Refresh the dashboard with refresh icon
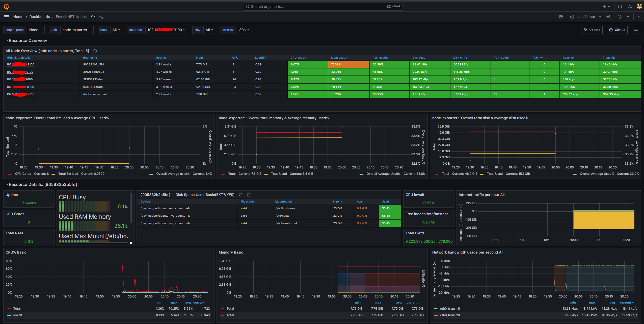The width and height of the screenshot is (644, 324). [619, 17]
